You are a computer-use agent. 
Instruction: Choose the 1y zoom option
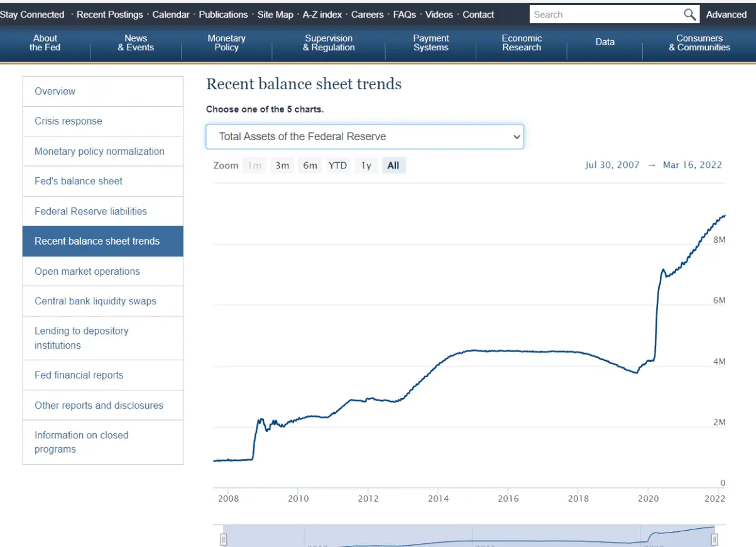point(366,165)
